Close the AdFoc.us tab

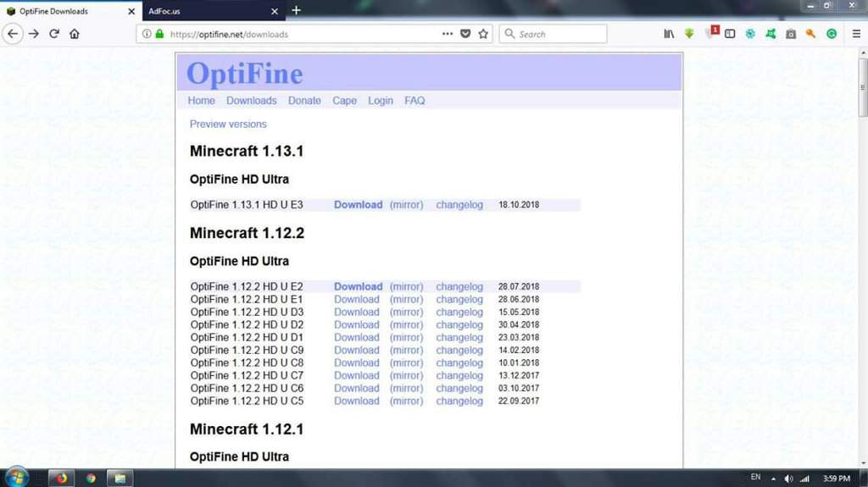(x=275, y=11)
